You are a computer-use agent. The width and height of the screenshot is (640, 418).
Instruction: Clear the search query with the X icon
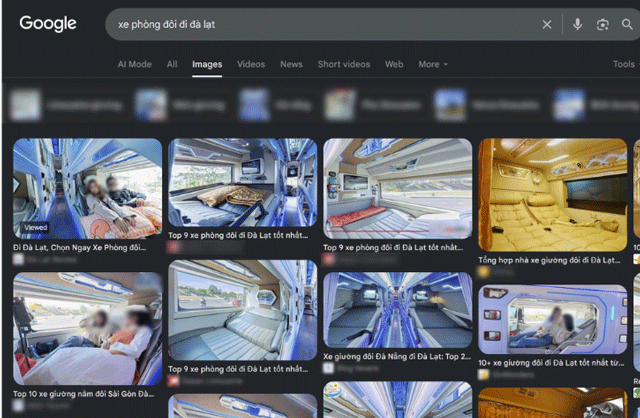tap(547, 24)
